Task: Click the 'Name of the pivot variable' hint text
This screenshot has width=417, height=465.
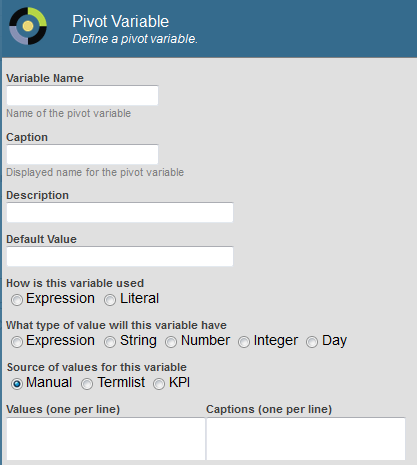Action: pyautogui.click(x=69, y=113)
